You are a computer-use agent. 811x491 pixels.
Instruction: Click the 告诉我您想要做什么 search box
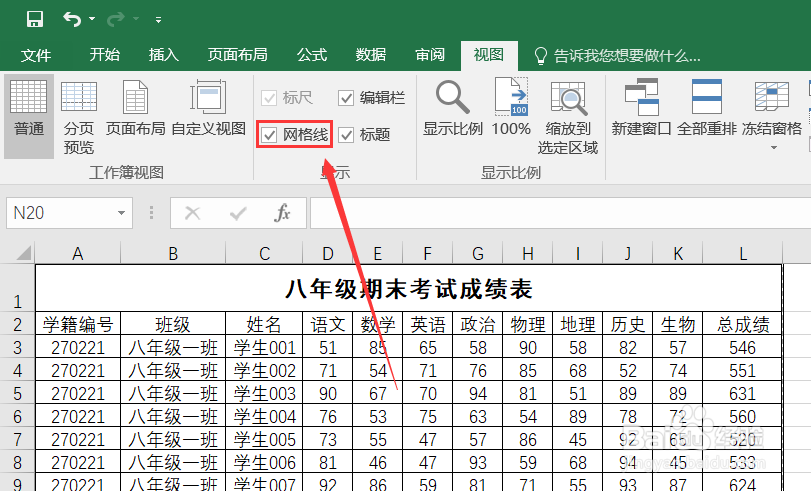click(617, 55)
